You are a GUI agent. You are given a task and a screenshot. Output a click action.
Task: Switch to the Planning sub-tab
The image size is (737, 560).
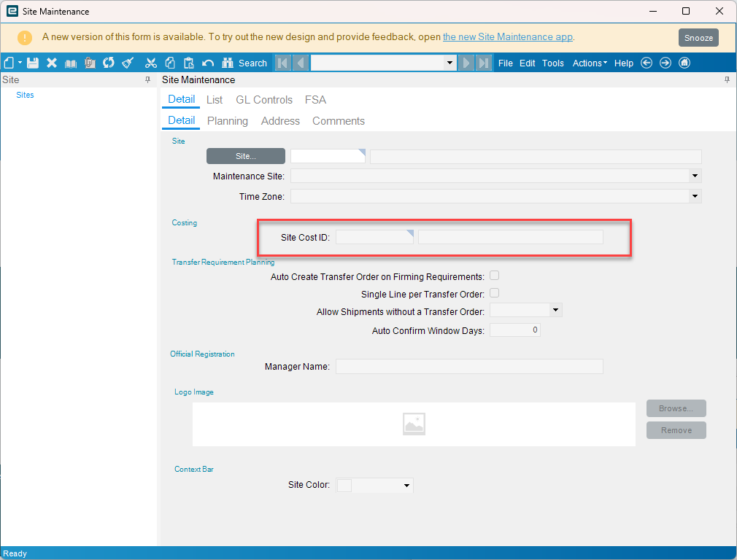[x=228, y=121]
